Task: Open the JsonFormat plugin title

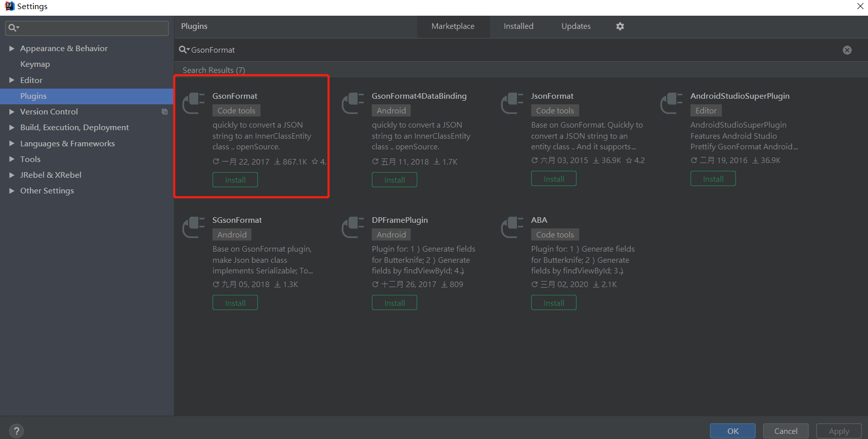Action: 552,96
